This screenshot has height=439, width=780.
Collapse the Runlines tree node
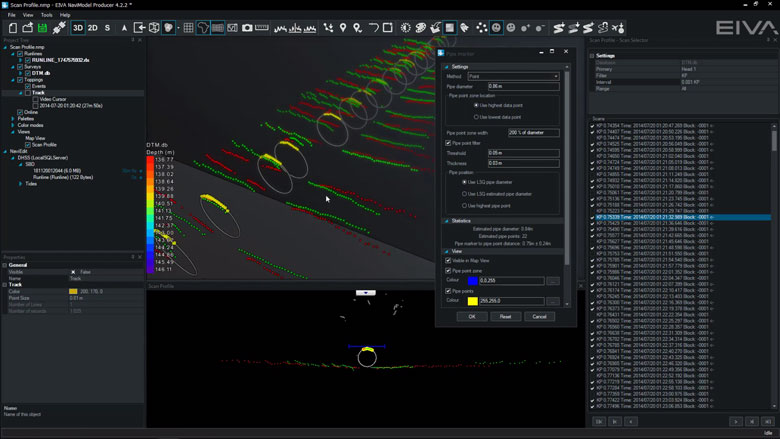(14, 53)
